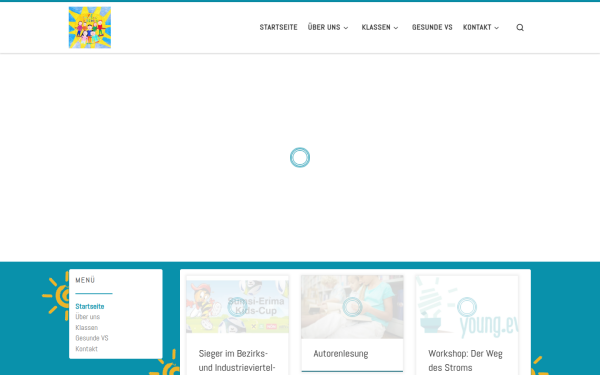Click Über uns in the top navigation
The image size is (600, 375).
[324, 28]
